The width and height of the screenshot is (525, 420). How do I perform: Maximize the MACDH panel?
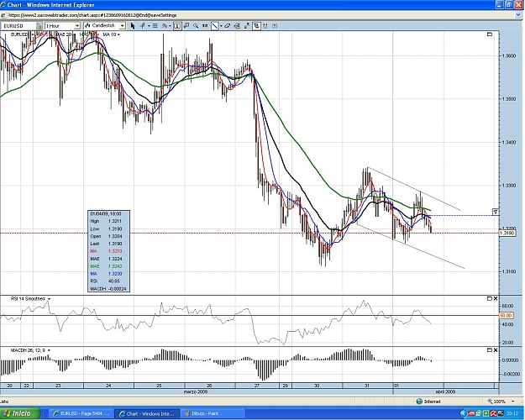click(490, 350)
